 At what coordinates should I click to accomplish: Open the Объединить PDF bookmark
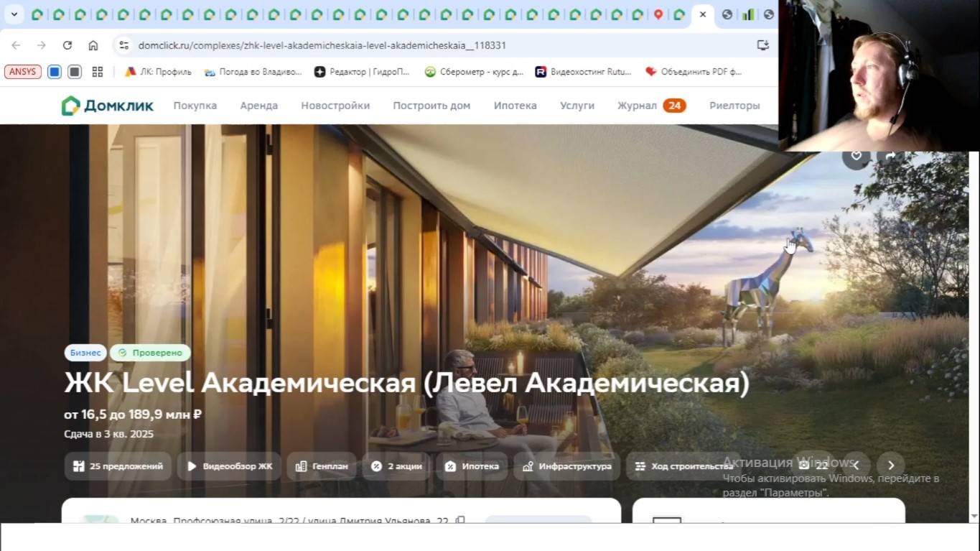point(694,72)
